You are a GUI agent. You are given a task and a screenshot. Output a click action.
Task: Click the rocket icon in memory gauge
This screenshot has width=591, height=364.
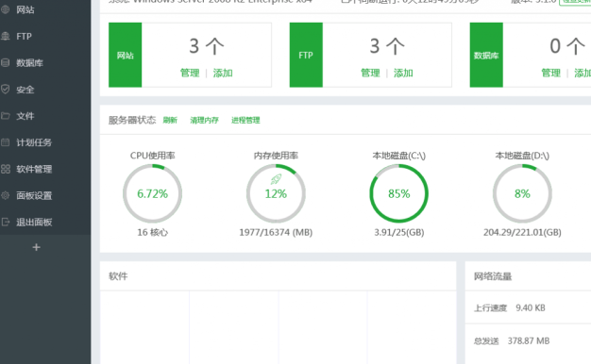[x=276, y=179]
